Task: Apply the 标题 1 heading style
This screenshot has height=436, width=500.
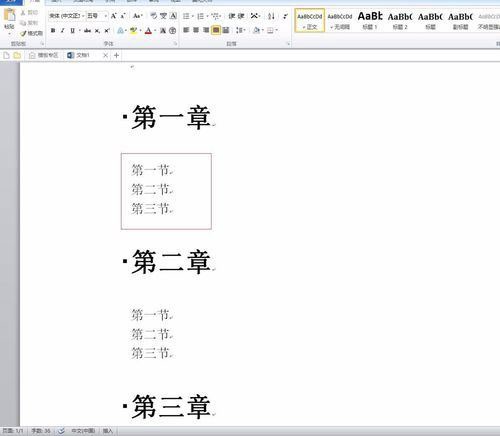Action: 370,21
